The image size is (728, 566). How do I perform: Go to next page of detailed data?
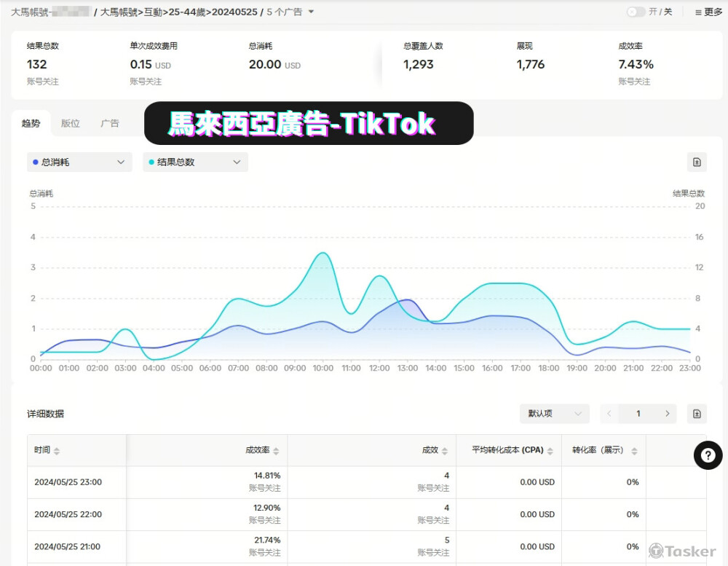click(667, 414)
